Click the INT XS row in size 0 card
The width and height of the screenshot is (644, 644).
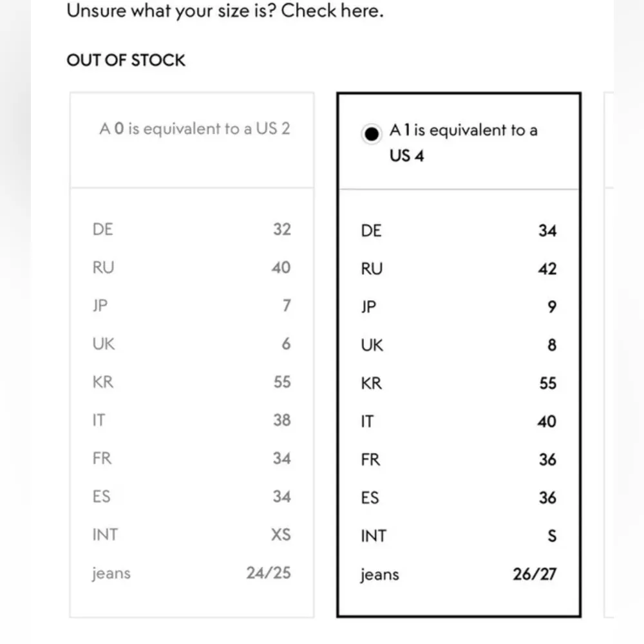(191, 535)
